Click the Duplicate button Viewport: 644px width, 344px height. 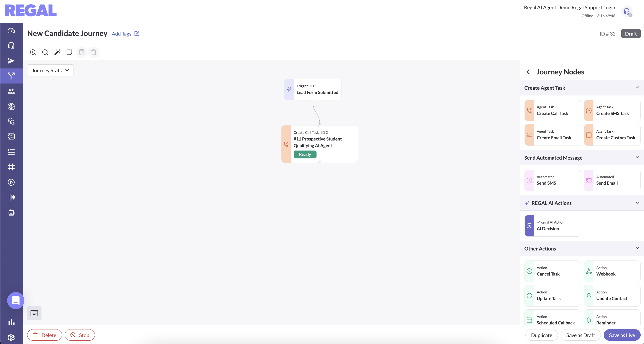[541, 335]
